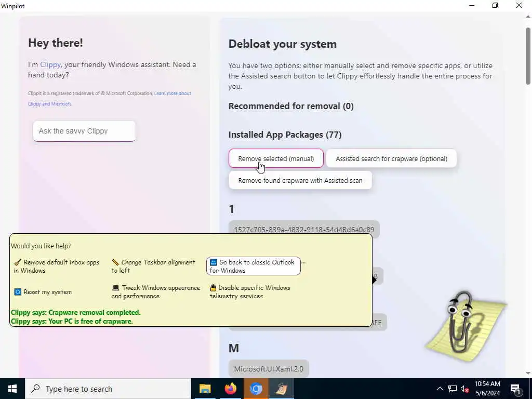Open the taskbar clock and date
The width and height of the screenshot is (532, 399).
(487, 389)
